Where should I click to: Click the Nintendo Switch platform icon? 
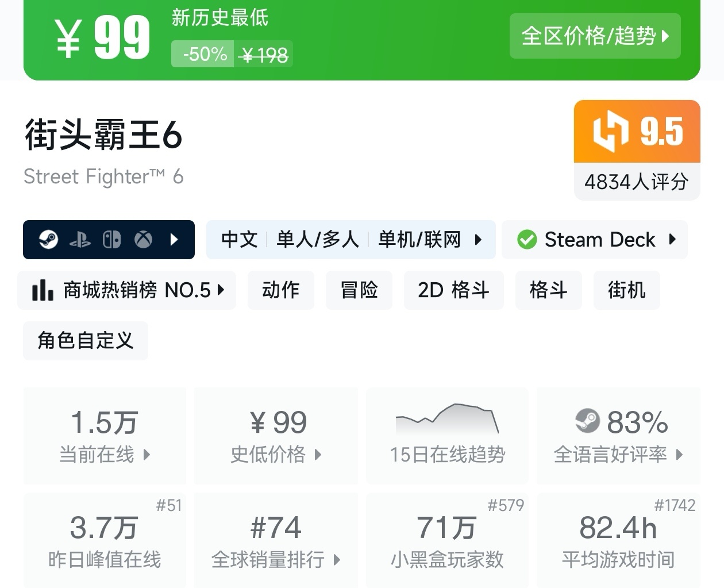111,240
